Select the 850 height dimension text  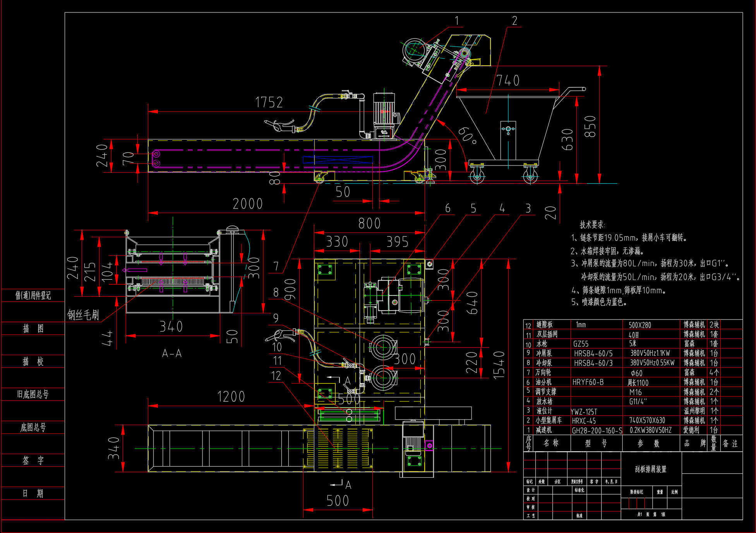pos(590,126)
